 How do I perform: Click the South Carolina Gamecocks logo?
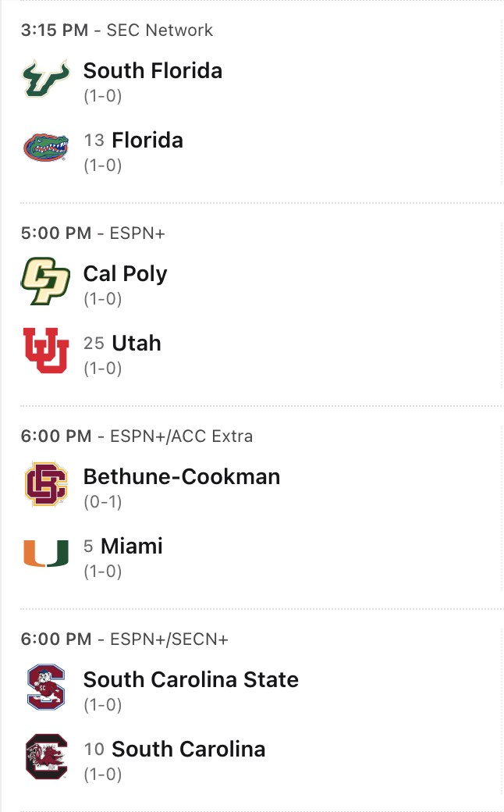[46, 757]
